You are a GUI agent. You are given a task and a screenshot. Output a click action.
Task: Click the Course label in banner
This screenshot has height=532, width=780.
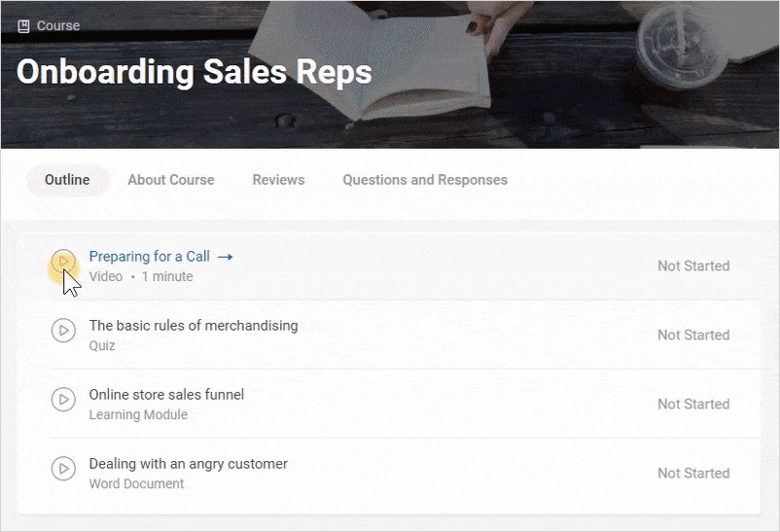(58, 26)
